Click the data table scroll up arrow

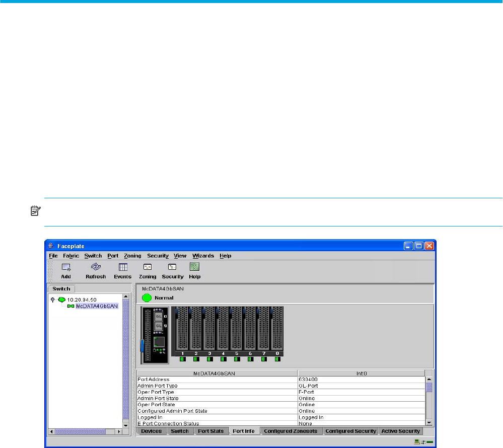point(429,380)
